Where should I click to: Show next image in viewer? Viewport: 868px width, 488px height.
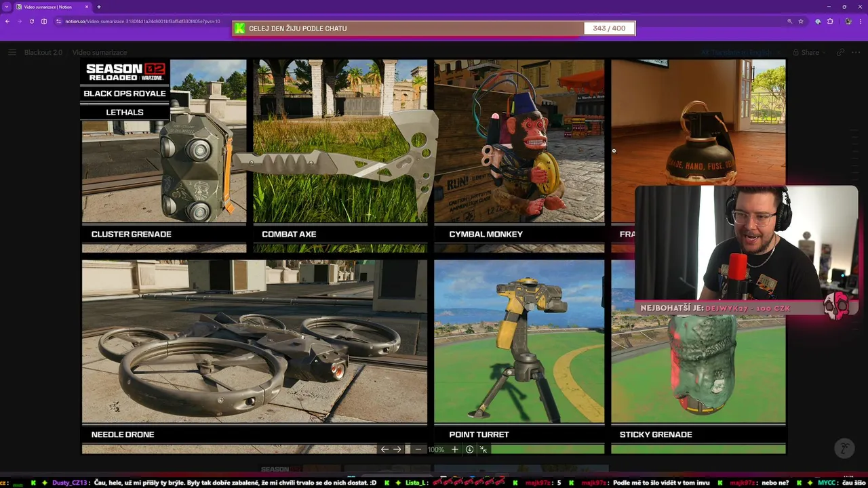[397, 449]
